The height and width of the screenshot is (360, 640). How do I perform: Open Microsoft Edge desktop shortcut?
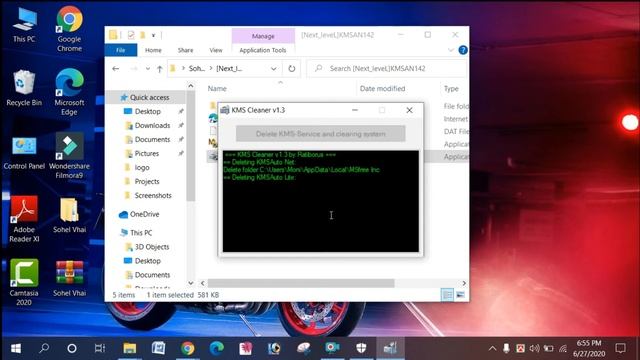(x=69, y=92)
